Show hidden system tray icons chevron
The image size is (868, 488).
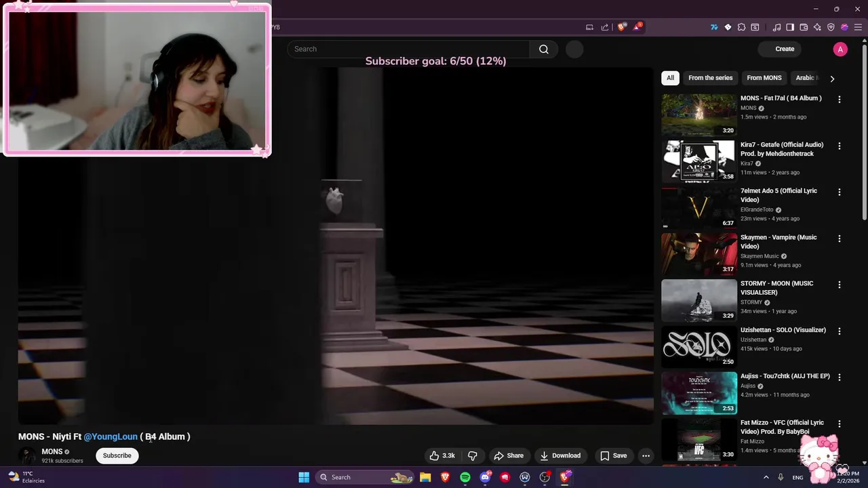click(x=766, y=477)
